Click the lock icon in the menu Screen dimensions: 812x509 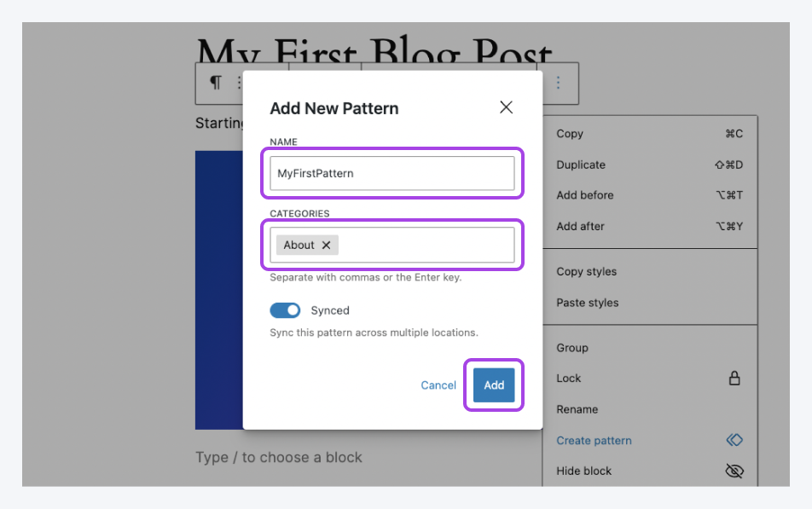734,379
